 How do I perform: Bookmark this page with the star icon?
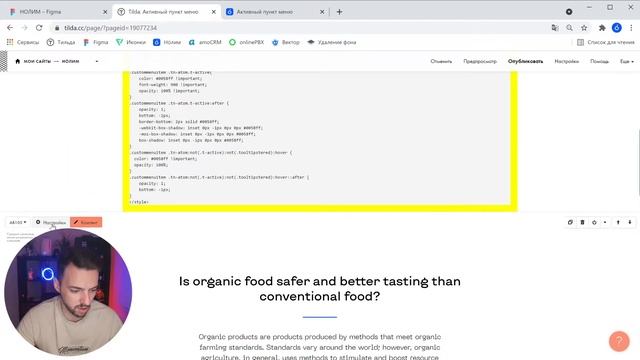coord(584,28)
